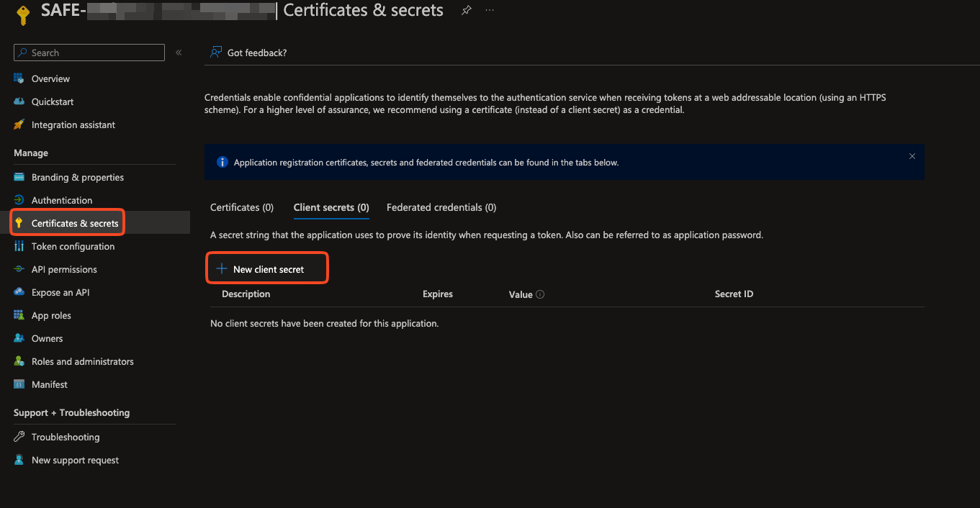Open App roles
Viewport: 980px width, 508px height.
pyautogui.click(x=51, y=315)
